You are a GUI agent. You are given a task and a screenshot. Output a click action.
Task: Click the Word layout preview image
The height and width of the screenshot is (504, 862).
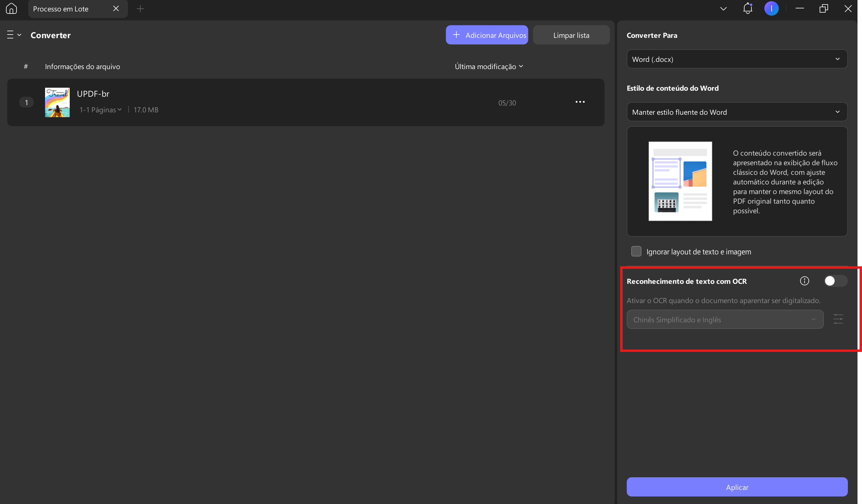pyautogui.click(x=680, y=181)
